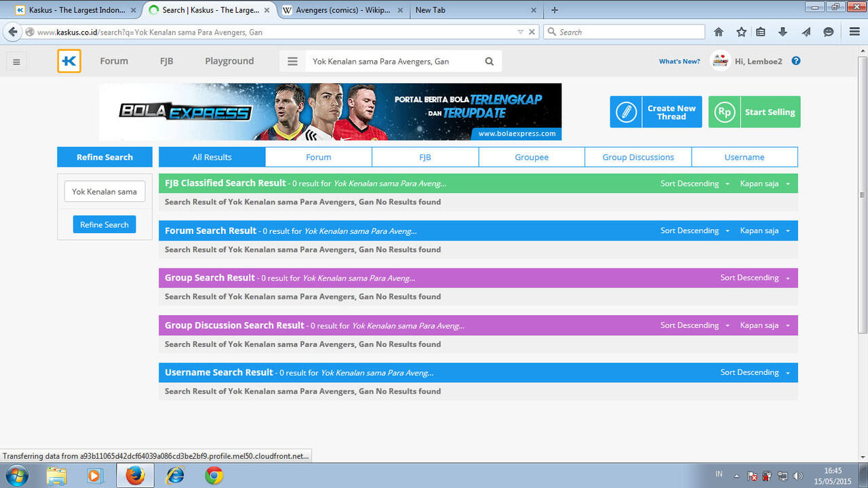The image size is (868, 488).
Task: Click the Kaskus logo icon
Action: [69, 61]
